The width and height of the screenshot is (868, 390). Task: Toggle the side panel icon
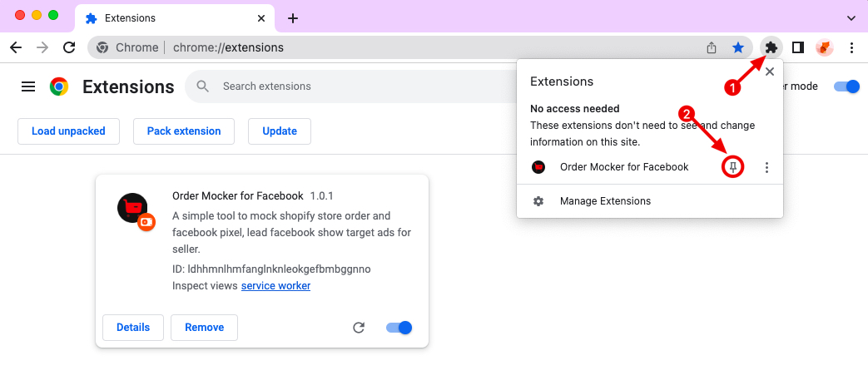798,47
